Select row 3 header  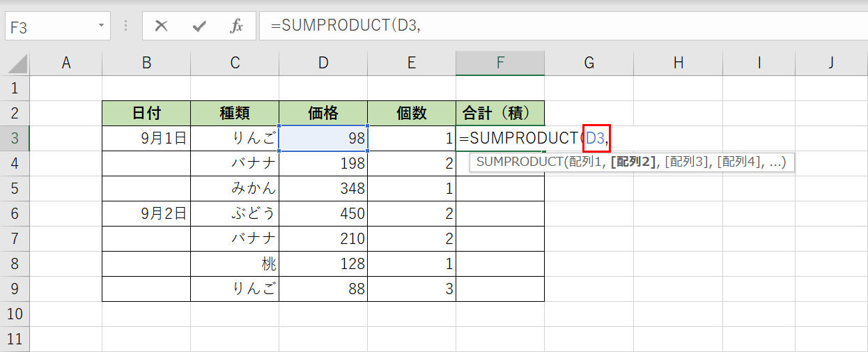(x=15, y=138)
